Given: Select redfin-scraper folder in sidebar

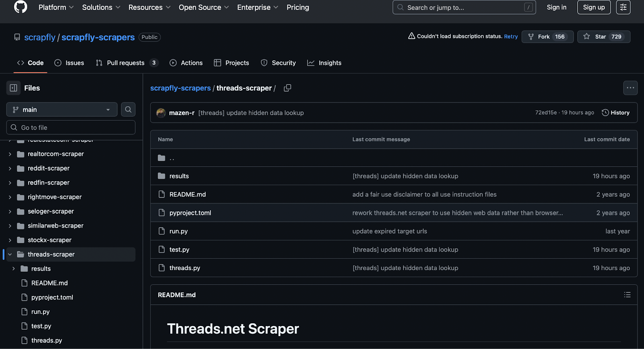Looking at the screenshot, I should click(48, 182).
